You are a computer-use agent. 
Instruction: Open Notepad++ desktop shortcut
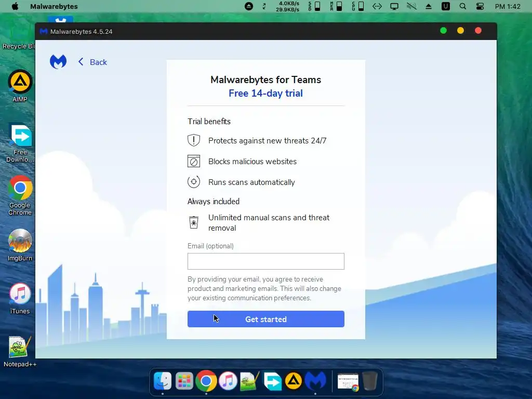click(20, 352)
